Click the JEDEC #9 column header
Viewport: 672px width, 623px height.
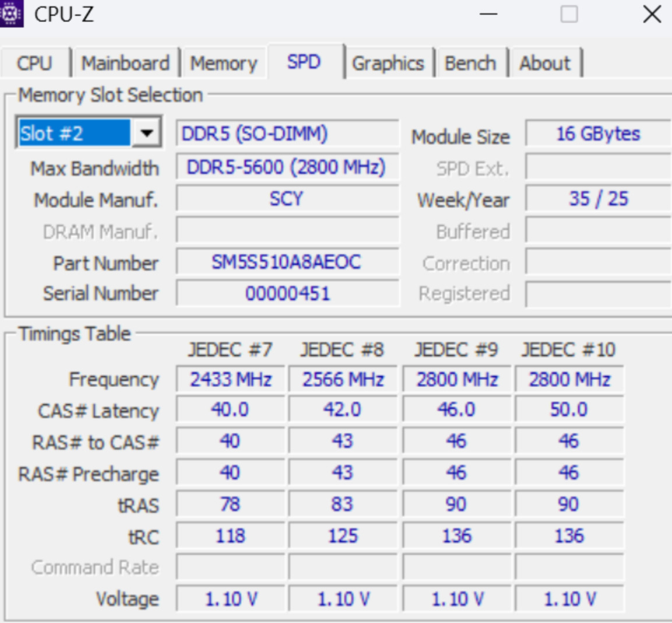pyautogui.click(x=456, y=350)
